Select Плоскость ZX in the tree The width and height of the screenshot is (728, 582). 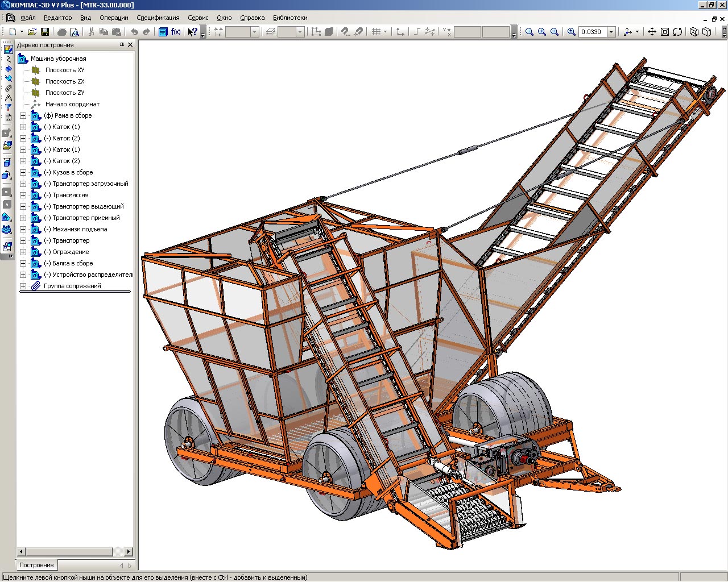[x=65, y=81]
